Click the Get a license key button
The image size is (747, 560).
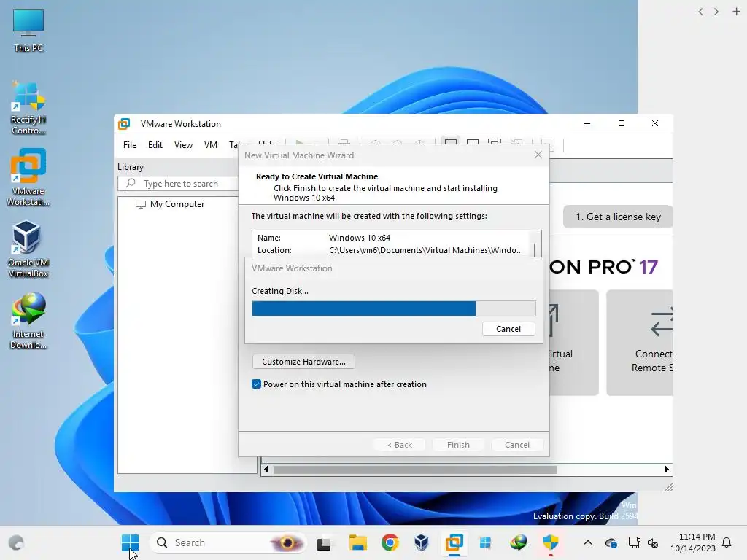coord(618,217)
